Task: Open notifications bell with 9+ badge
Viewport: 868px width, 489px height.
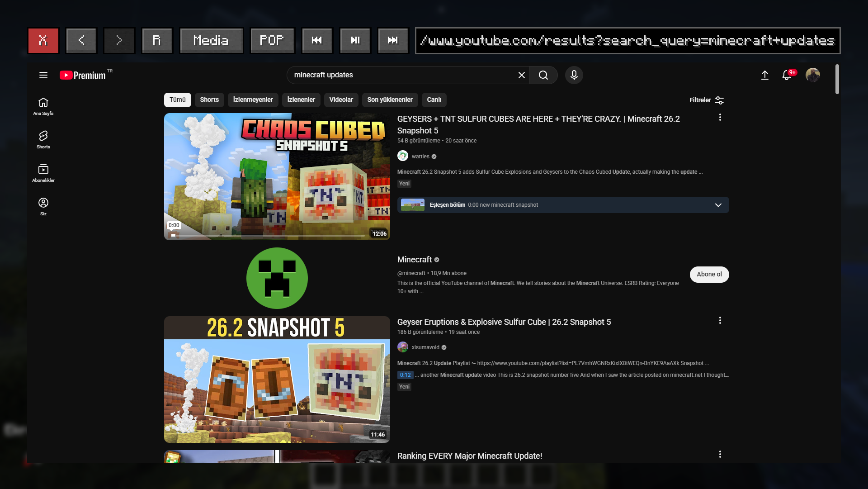Action: tap(787, 75)
